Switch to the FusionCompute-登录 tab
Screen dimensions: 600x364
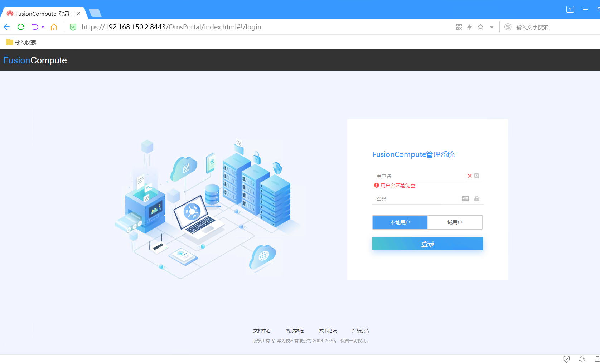pos(42,14)
